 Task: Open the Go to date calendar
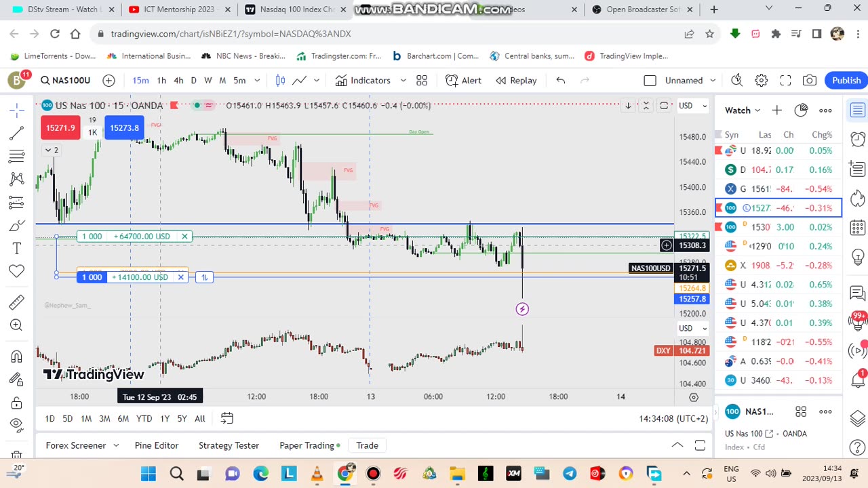(227, 418)
